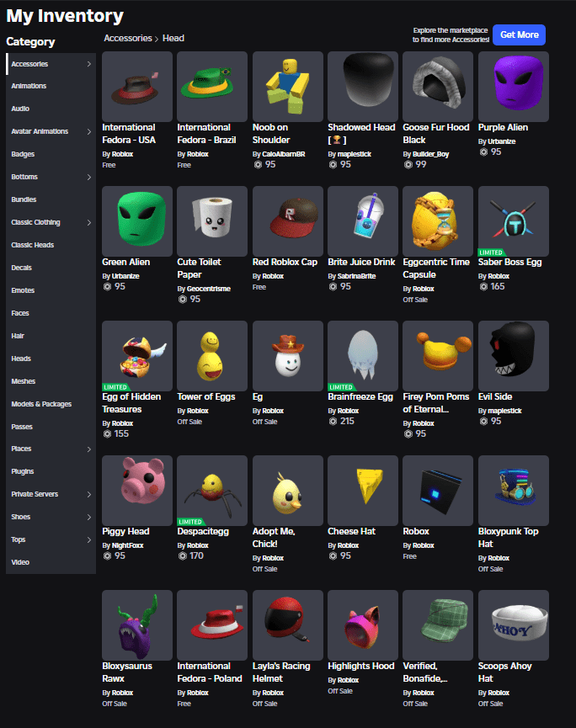Open creator NightFoxx profile link
Image resolution: width=576 pixels, height=728 pixels.
(127, 545)
